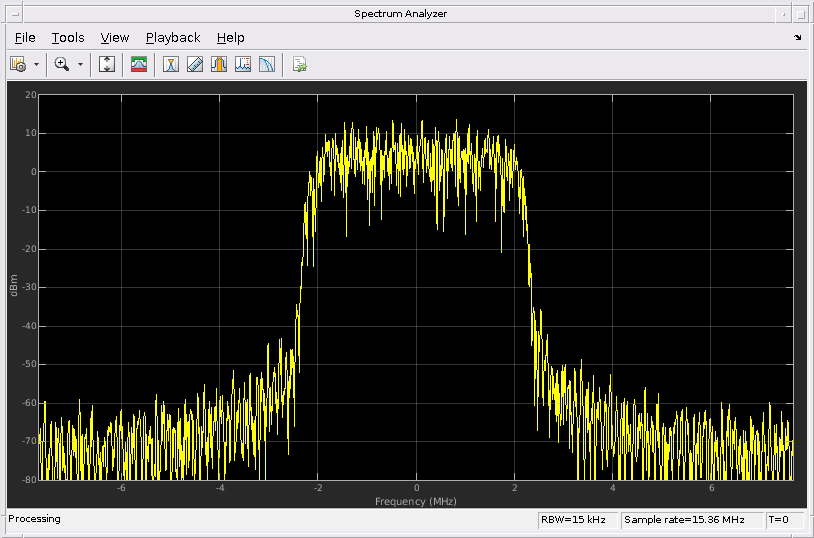Open the Tools menu

(x=68, y=38)
